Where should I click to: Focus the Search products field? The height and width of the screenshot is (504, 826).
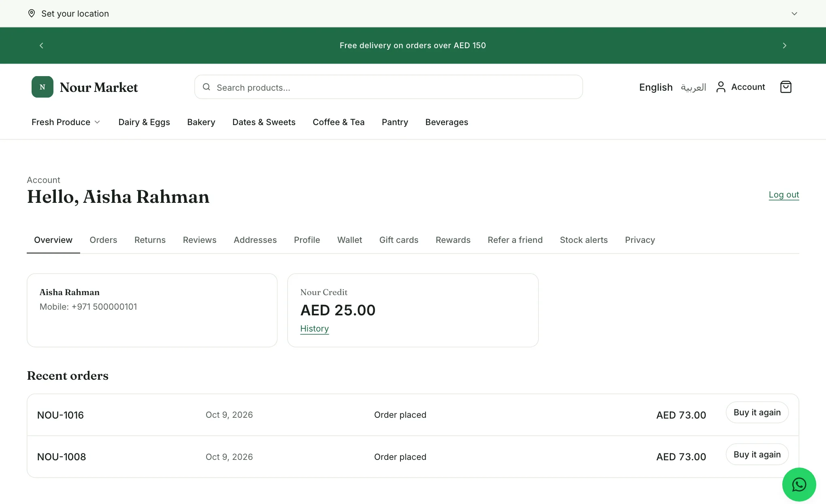(x=389, y=87)
